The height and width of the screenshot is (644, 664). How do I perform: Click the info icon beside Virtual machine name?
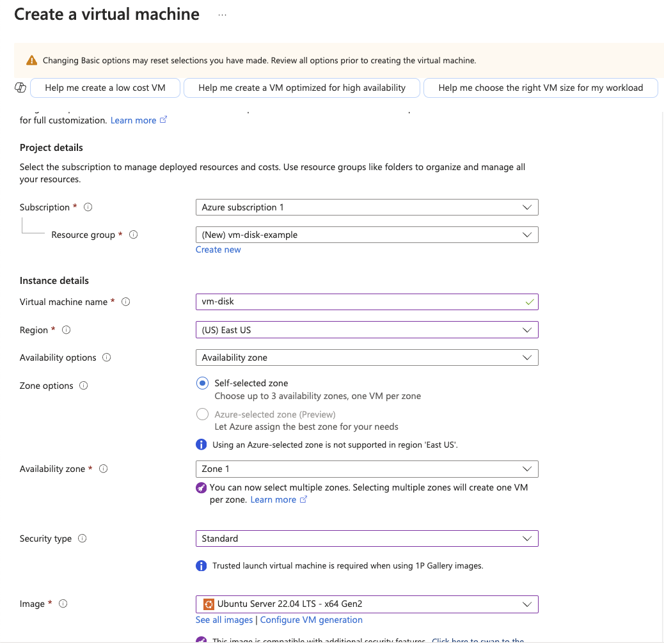point(126,302)
